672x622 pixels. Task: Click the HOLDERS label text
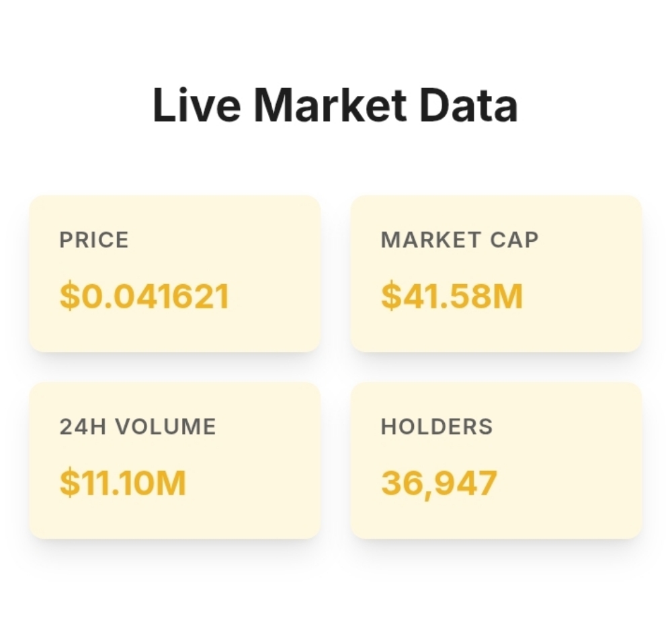click(x=437, y=427)
